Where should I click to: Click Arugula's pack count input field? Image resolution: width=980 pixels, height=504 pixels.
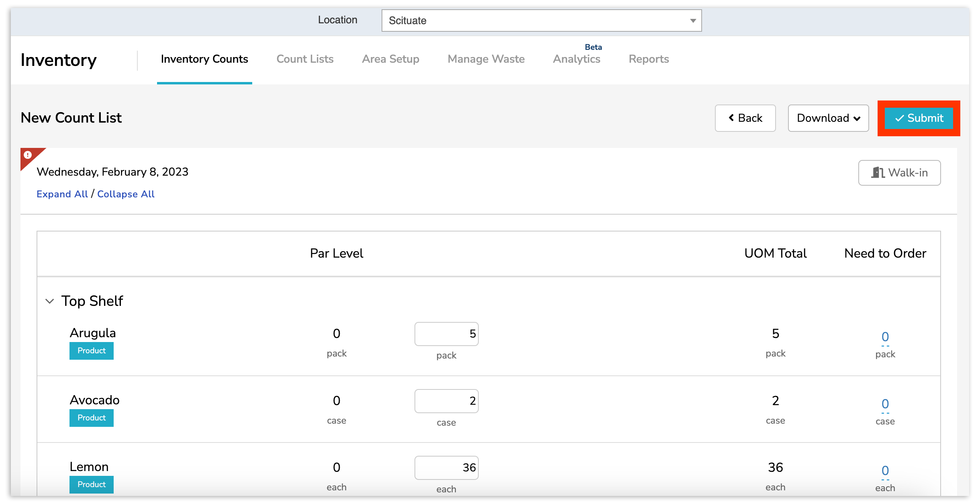446,334
